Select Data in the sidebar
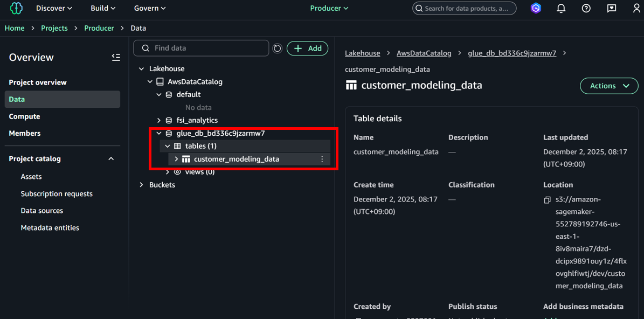Screen dimensions: 644x319 pyautogui.click(x=63, y=99)
